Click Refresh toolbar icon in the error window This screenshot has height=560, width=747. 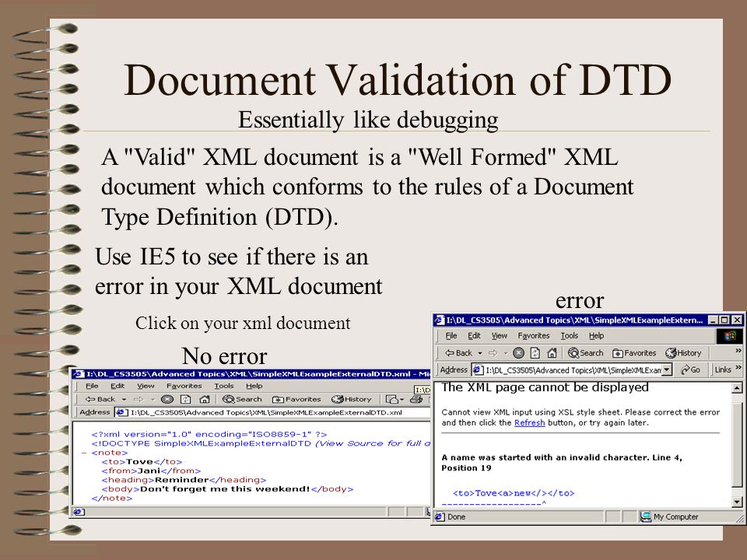(535, 353)
